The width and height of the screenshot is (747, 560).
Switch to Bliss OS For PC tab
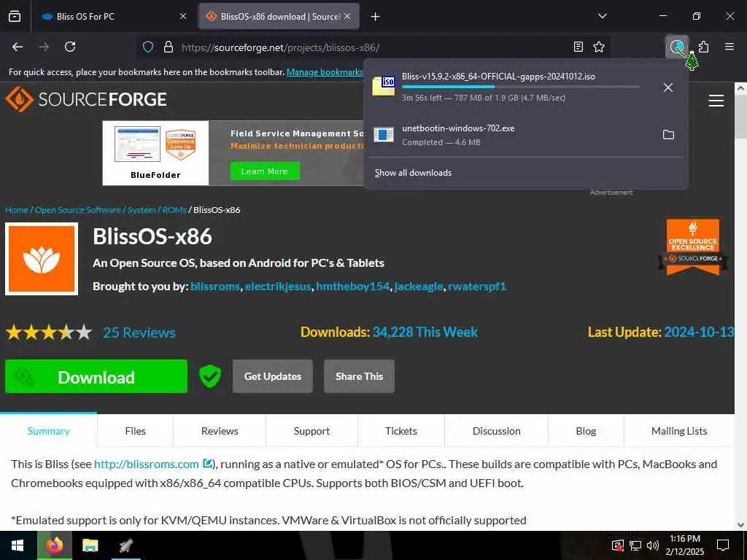tap(113, 16)
